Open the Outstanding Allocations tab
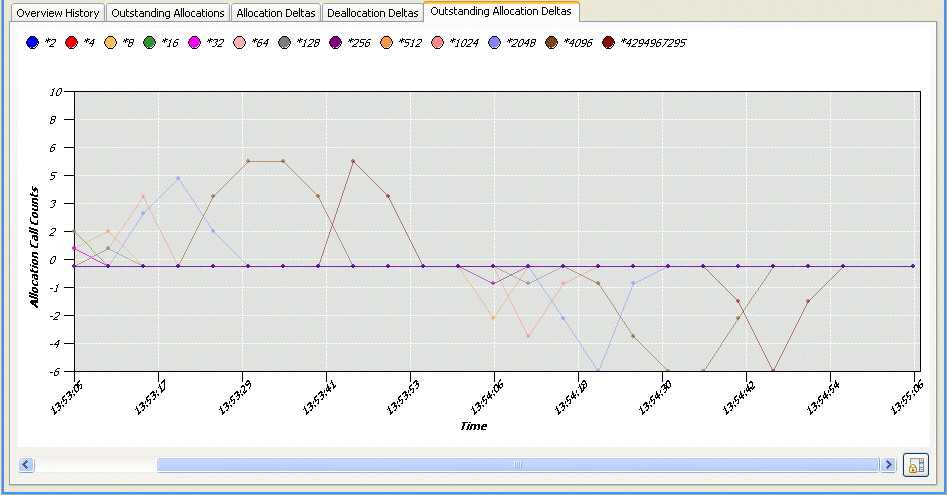947x495 pixels. [167, 13]
